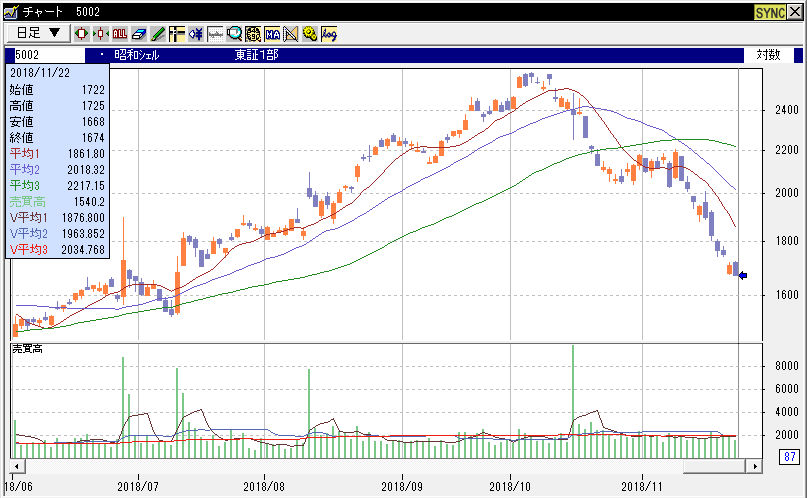Click the 5002 stock code field
The width and height of the screenshot is (807, 498).
(50, 55)
